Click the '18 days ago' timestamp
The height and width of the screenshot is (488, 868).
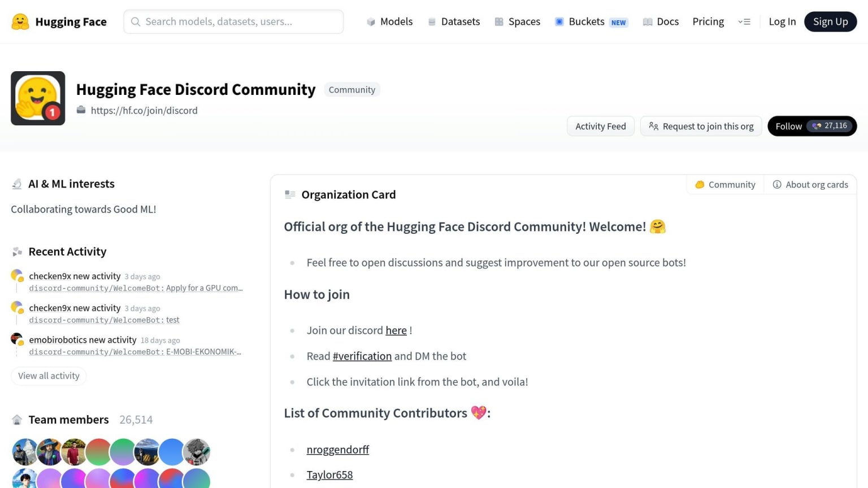point(160,340)
